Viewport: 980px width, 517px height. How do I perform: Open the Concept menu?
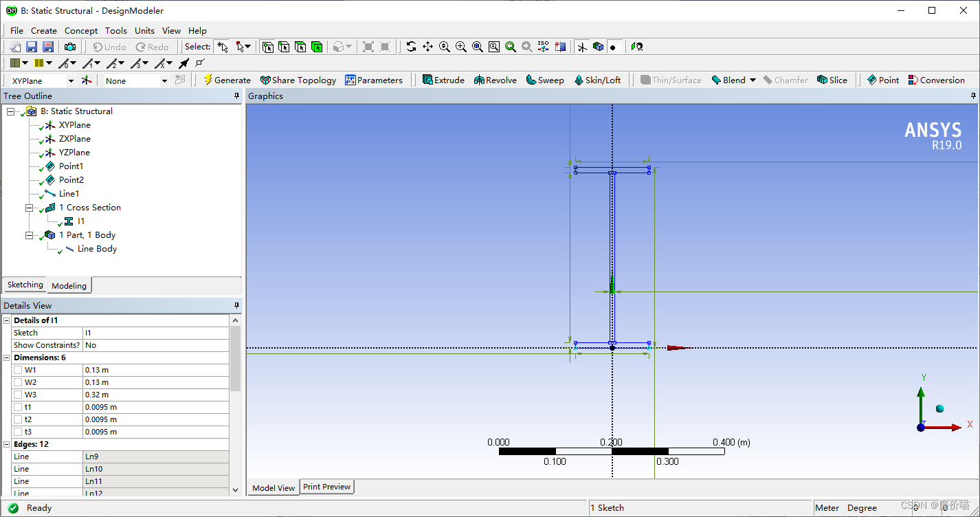click(x=81, y=30)
